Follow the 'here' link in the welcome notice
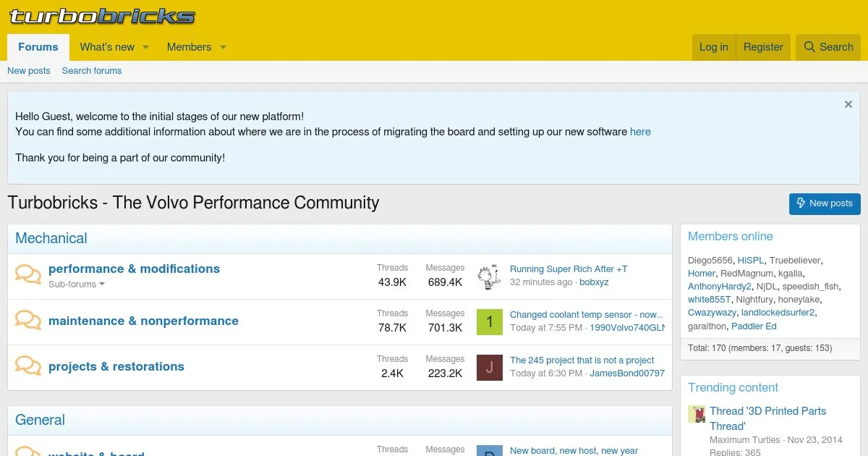This screenshot has width=868, height=456. tap(640, 132)
